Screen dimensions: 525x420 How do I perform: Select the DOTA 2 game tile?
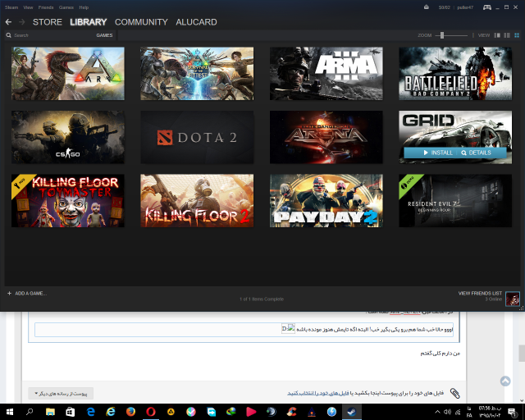pyautogui.click(x=197, y=137)
